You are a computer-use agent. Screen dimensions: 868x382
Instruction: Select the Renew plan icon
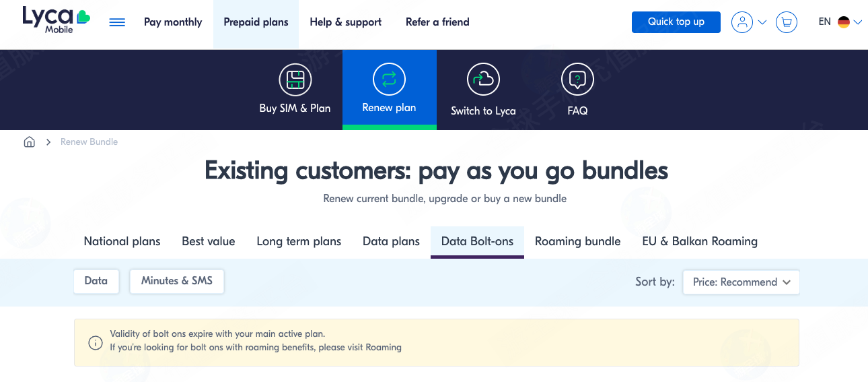tap(389, 80)
